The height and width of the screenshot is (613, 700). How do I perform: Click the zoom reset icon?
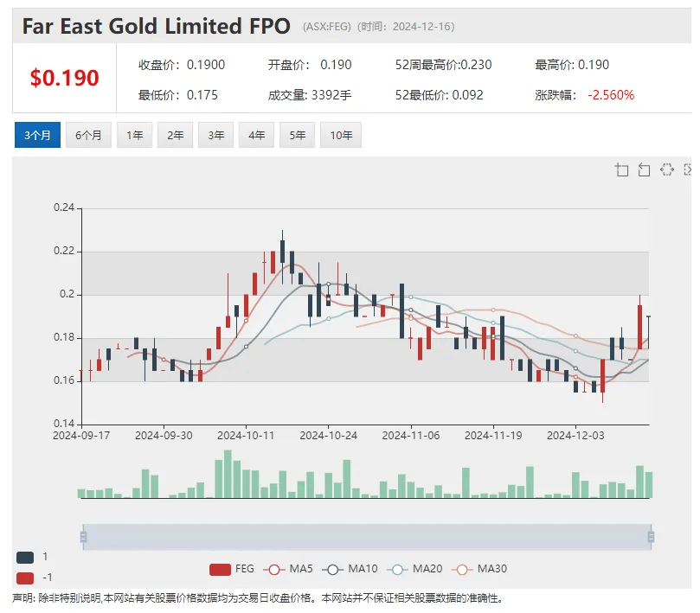coord(644,169)
